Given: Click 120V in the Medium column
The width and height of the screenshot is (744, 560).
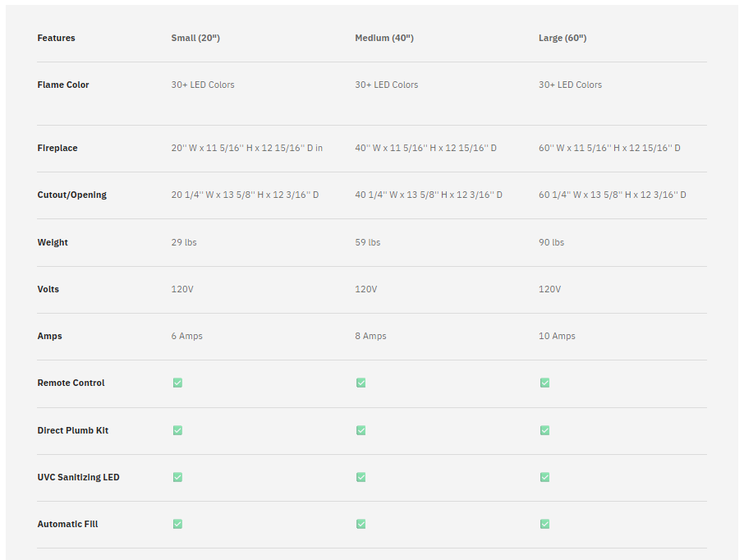Looking at the screenshot, I should (365, 289).
